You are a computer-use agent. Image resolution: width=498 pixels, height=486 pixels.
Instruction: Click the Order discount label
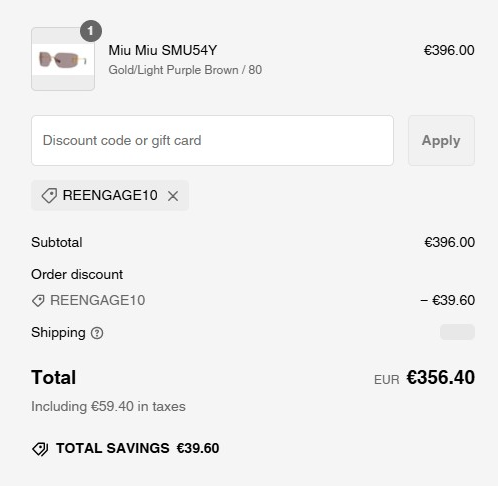click(x=77, y=275)
